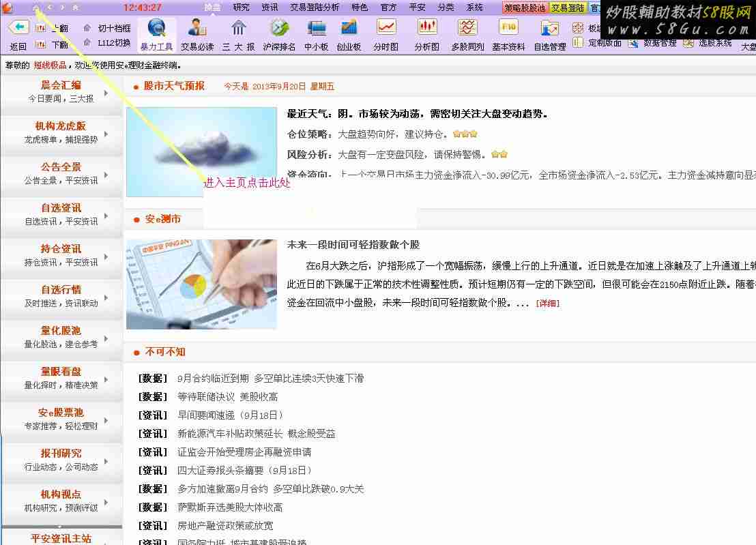The height and width of the screenshot is (545, 756).
Task: Click the 选股系统 toolbar item
Action: [708, 43]
